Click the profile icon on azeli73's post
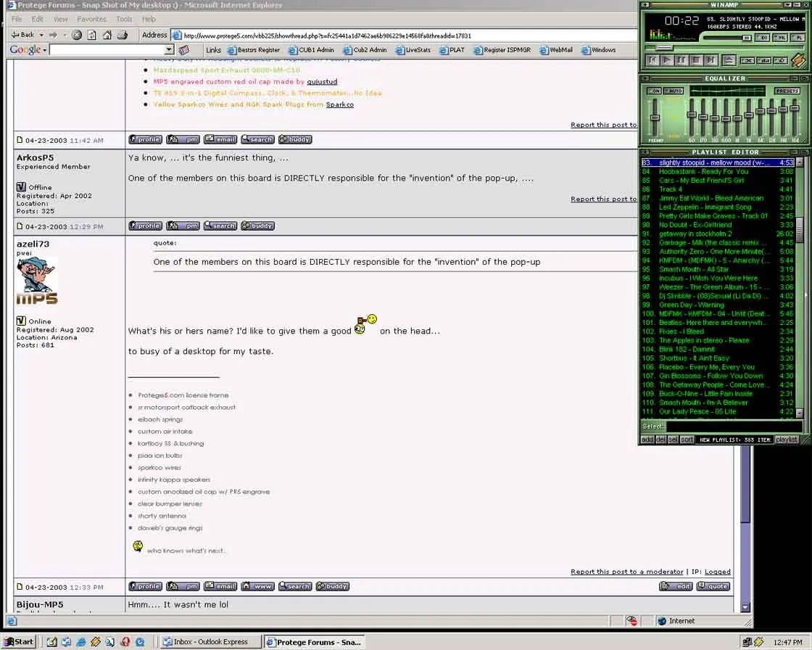The image size is (812, 650). point(144,225)
